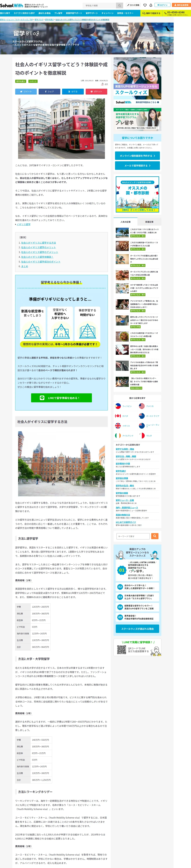Click the header search magnifier icon
Viewport: 191px width, 868px height.
[x=120, y=5]
